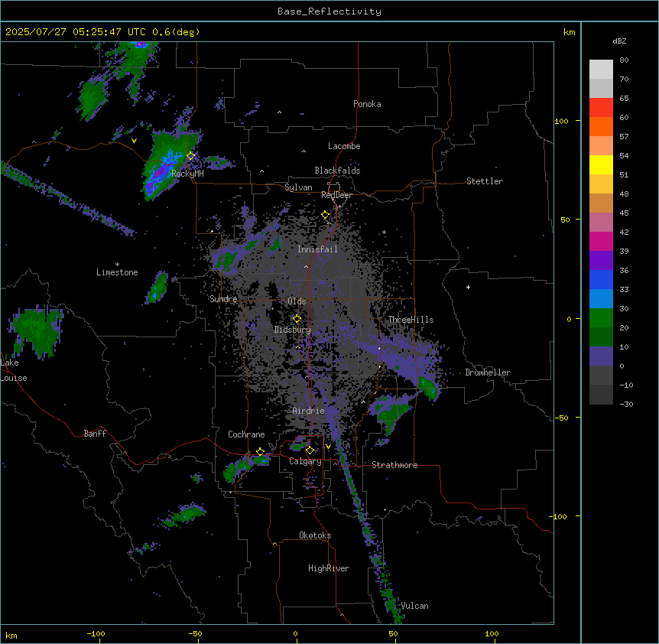Click the Airdrie city label

click(309, 411)
